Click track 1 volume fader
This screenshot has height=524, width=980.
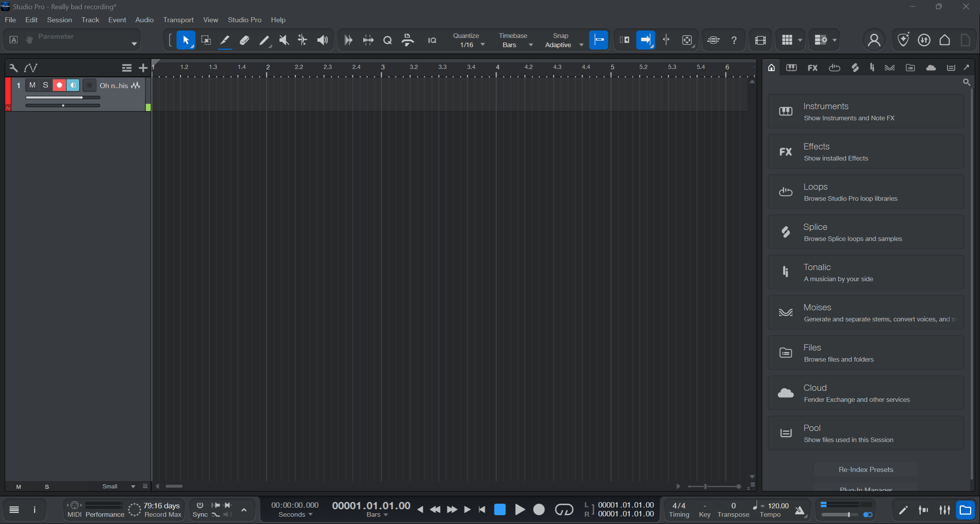coord(63,97)
